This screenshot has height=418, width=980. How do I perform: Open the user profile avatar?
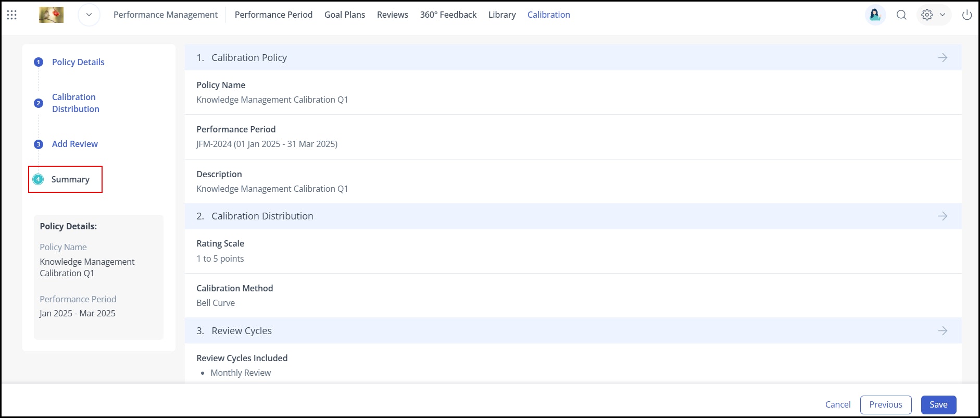point(875,15)
